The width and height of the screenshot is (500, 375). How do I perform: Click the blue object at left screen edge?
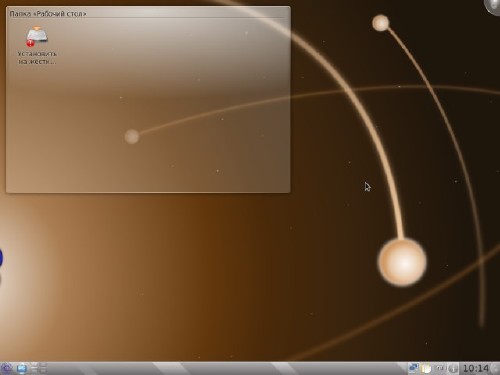(1, 257)
